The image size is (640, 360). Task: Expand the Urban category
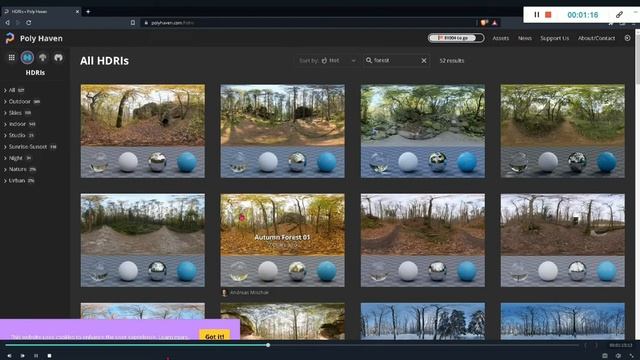(x=19, y=180)
